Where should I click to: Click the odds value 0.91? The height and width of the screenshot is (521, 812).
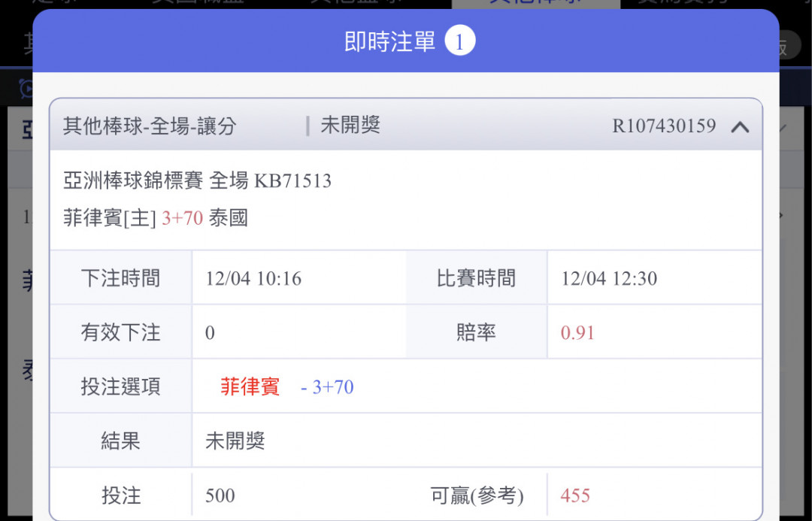click(x=577, y=333)
